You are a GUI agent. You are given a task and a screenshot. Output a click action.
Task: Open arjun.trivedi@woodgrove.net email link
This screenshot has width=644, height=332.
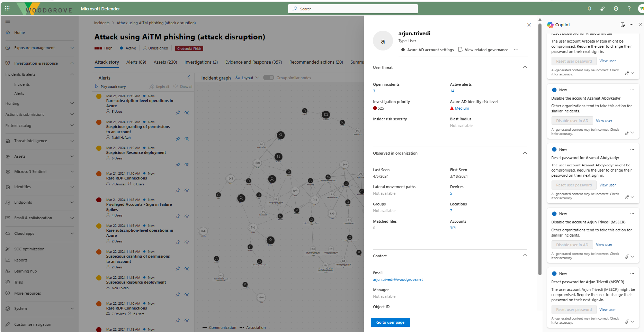397,279
